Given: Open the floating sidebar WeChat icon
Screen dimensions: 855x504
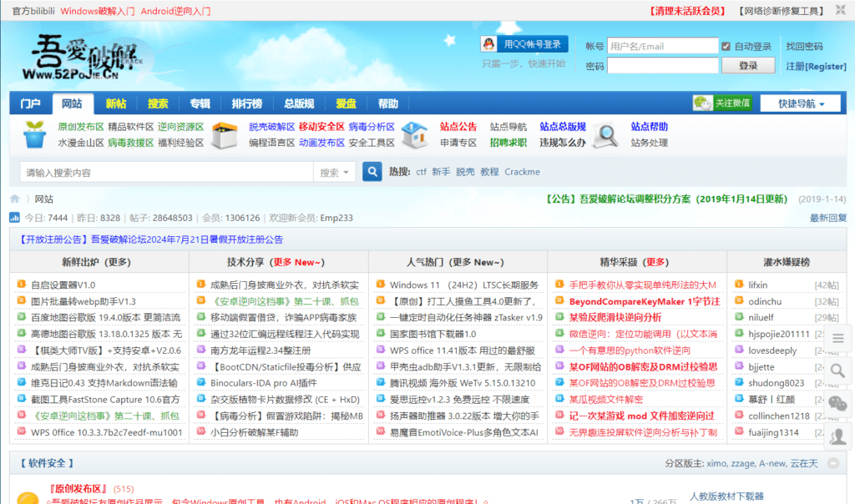Looking at the screenshot, I should click(x=838, y=404).
